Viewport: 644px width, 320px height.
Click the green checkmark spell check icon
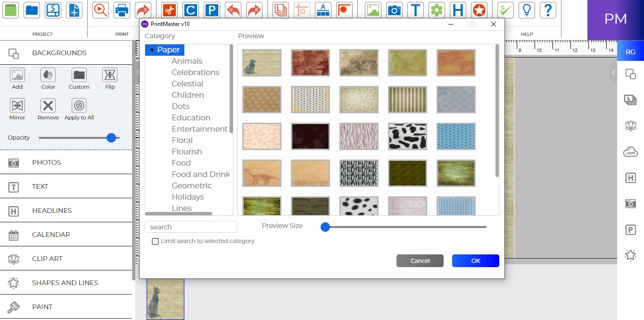506,10
